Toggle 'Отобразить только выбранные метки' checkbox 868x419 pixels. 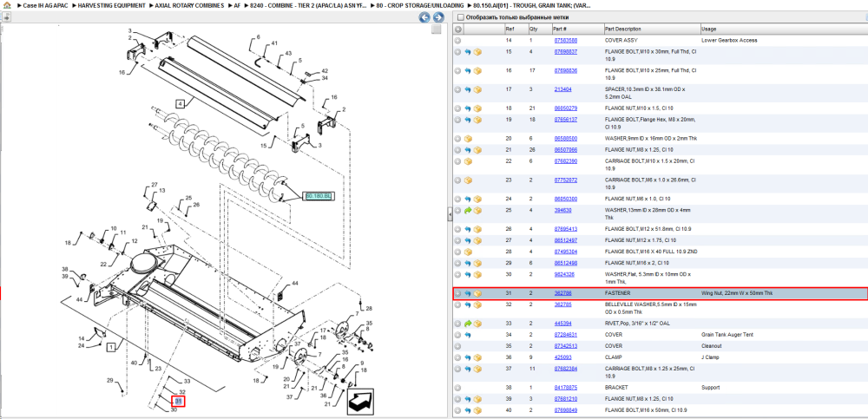(x=461, y=17)
